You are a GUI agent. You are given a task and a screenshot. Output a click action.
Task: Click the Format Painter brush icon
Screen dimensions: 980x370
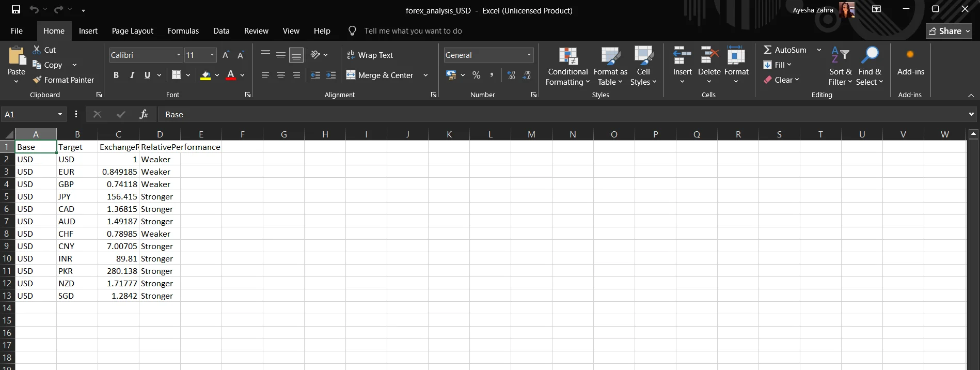pos(37,80)
